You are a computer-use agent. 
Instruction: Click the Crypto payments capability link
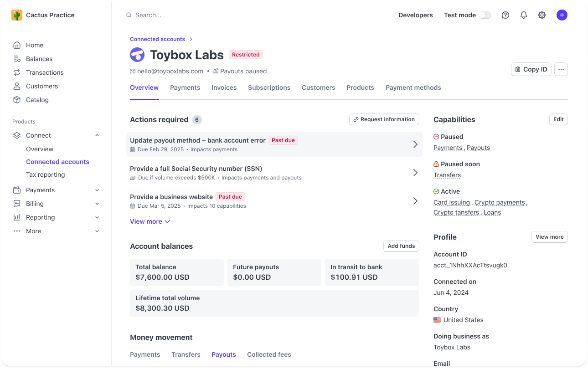pyautogui.click(x=500, y=202)
